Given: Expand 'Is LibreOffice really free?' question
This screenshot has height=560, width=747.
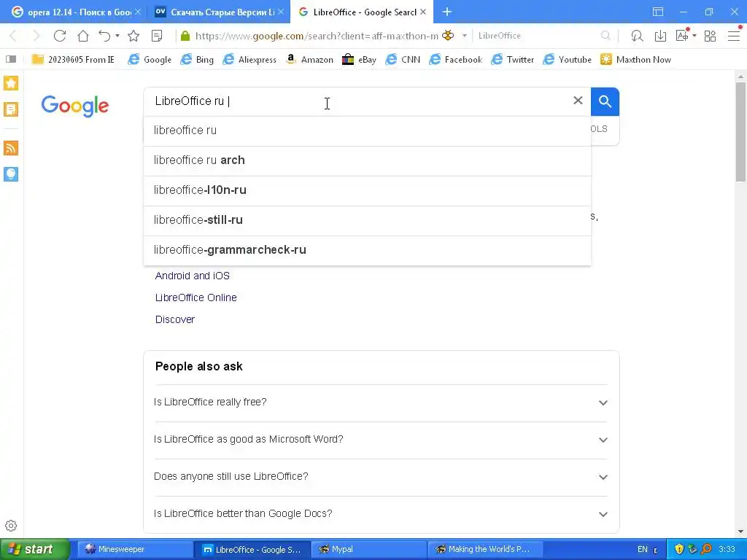Looking at the screenshot, I should pyautogui.click(x=381, y=402).
